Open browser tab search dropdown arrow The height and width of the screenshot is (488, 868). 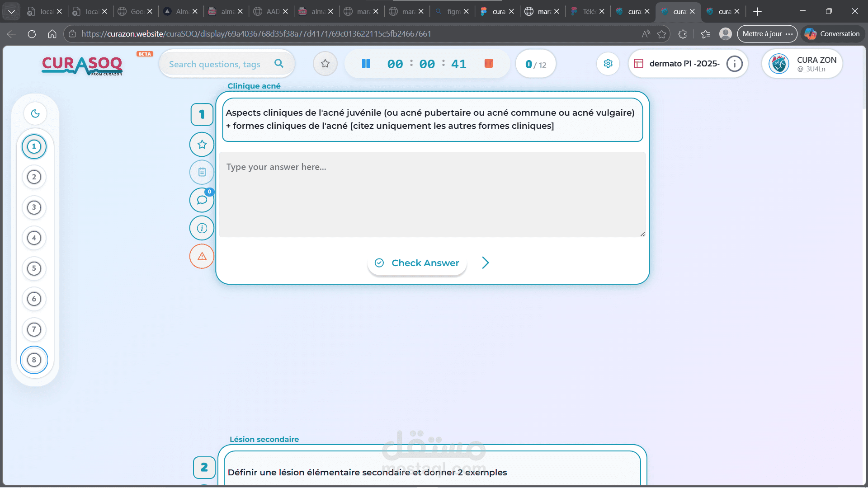[11, 11]
